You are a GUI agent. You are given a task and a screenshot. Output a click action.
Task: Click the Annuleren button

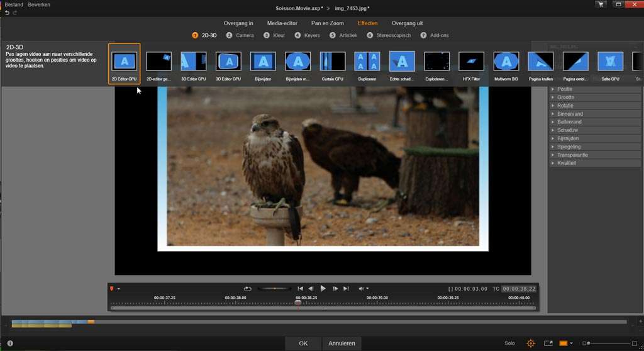[342, 343]
